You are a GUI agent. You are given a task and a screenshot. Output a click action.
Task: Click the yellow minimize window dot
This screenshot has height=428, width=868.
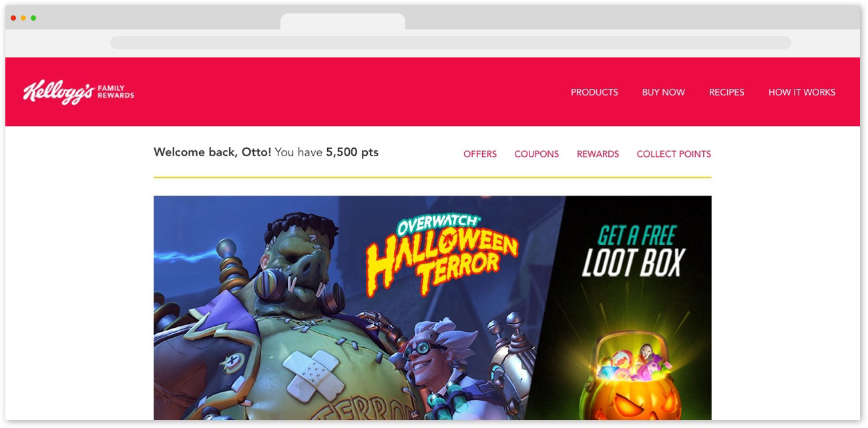point(23,18)
